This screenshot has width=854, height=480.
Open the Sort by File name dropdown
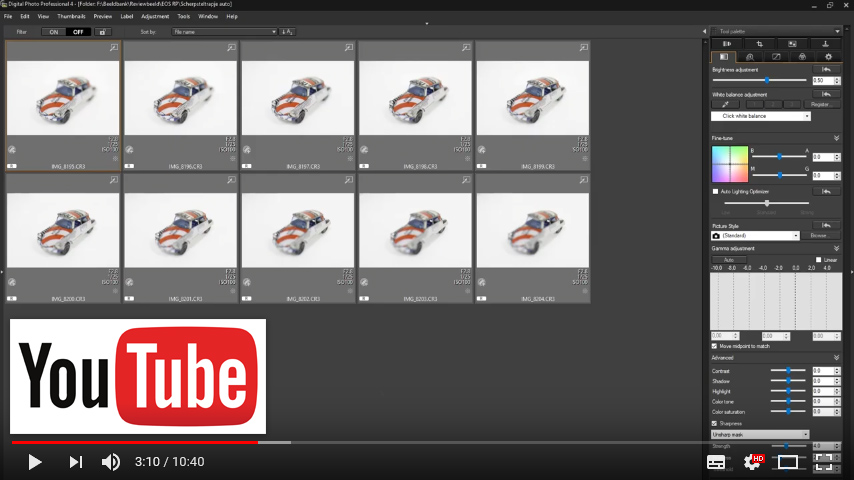(x=224, y=32)
